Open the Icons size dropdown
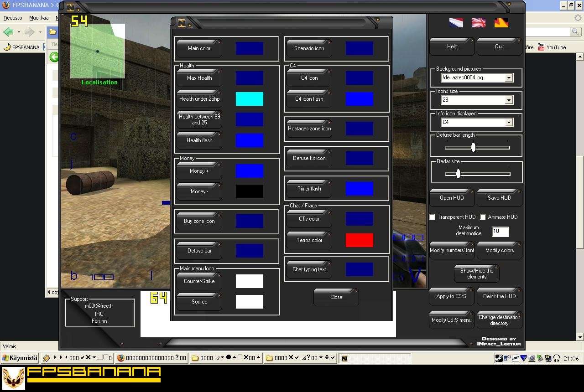Screen dimensions: 584x392 click(x=508, y=100)
